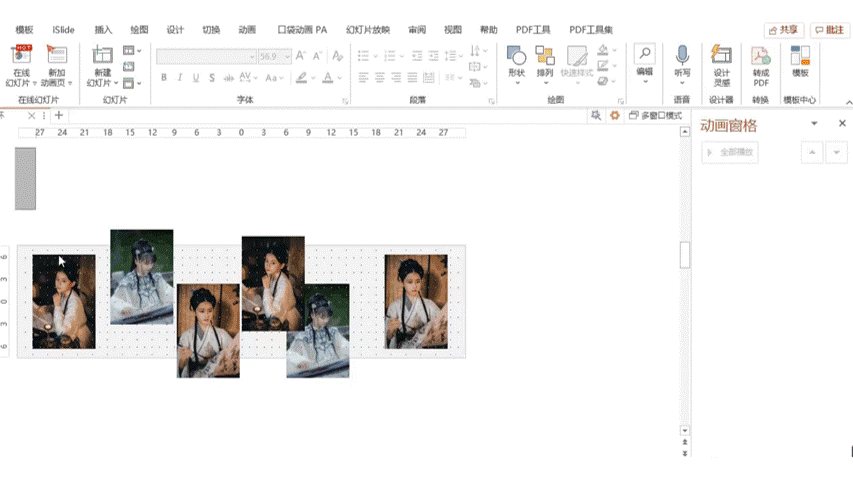
Task: Open the 幻灯片放映 slideshow tab
Action: pos(368,30)
